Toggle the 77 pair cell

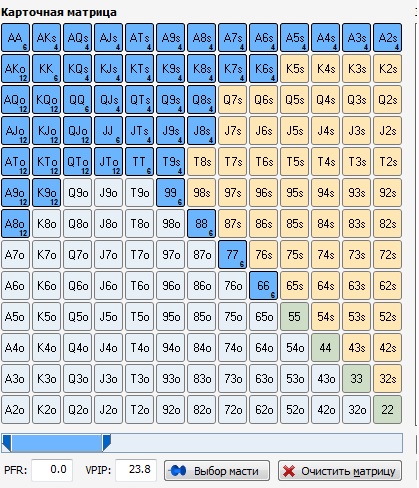tap(232, 255)
